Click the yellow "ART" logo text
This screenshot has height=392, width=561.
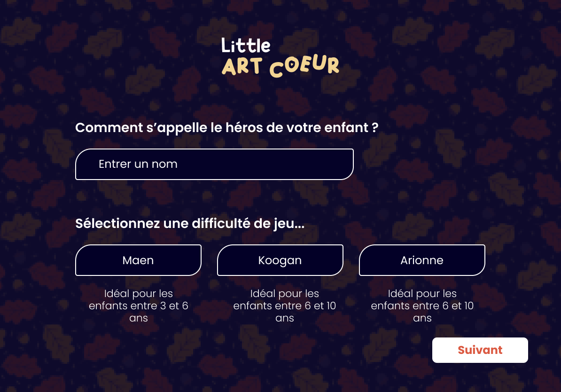tap(242, 67)
